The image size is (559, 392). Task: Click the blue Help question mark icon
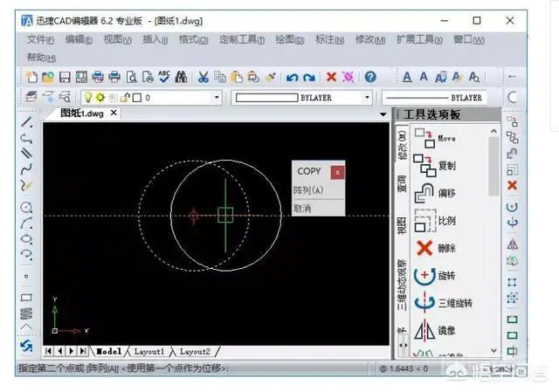coord(370,77)
